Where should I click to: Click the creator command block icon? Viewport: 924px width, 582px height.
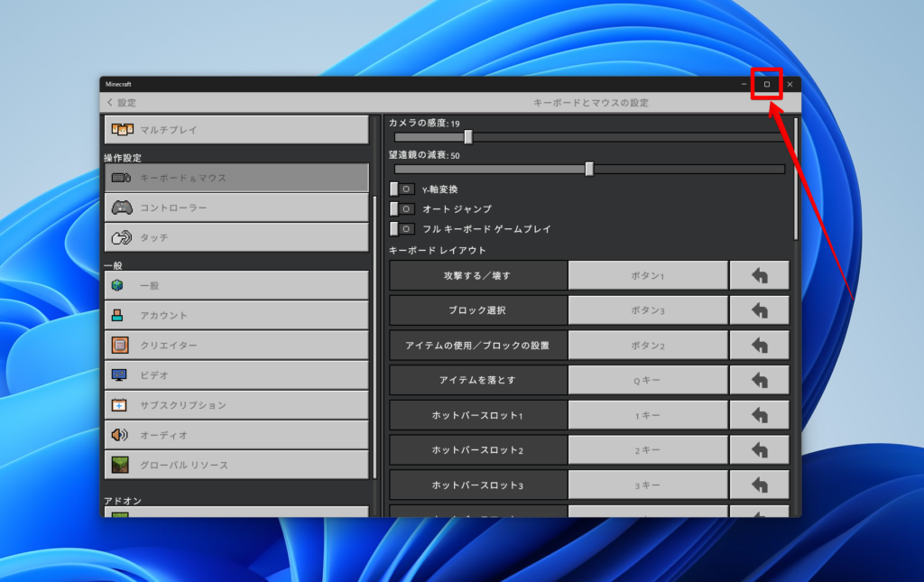119,346
